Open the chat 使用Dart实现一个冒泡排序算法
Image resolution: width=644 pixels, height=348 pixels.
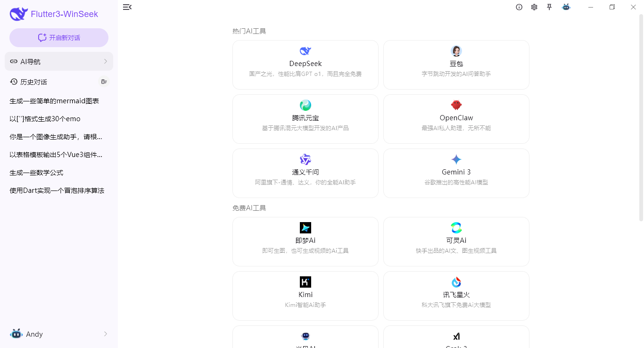[x=56, y=190]
